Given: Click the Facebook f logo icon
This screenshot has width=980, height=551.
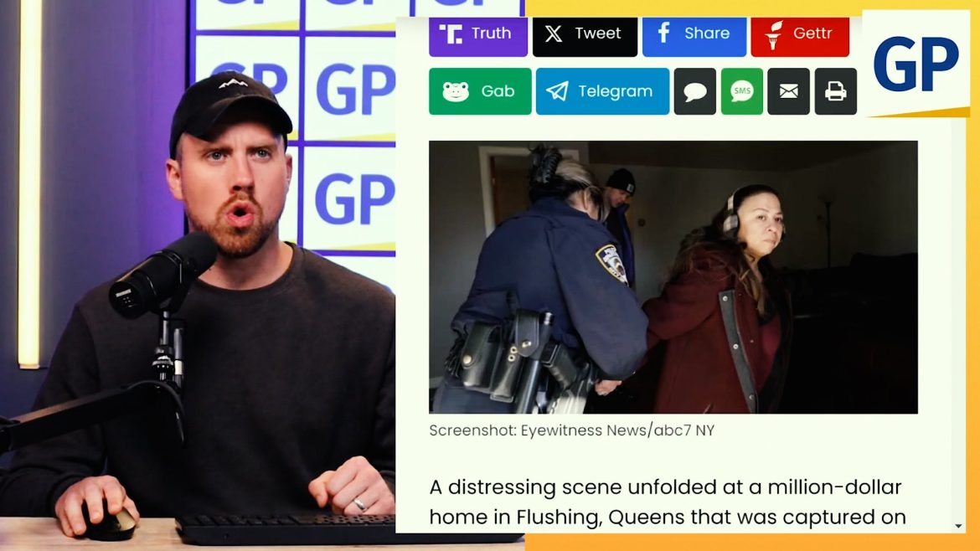Looking at the screenshot, I should coord(663,33).
